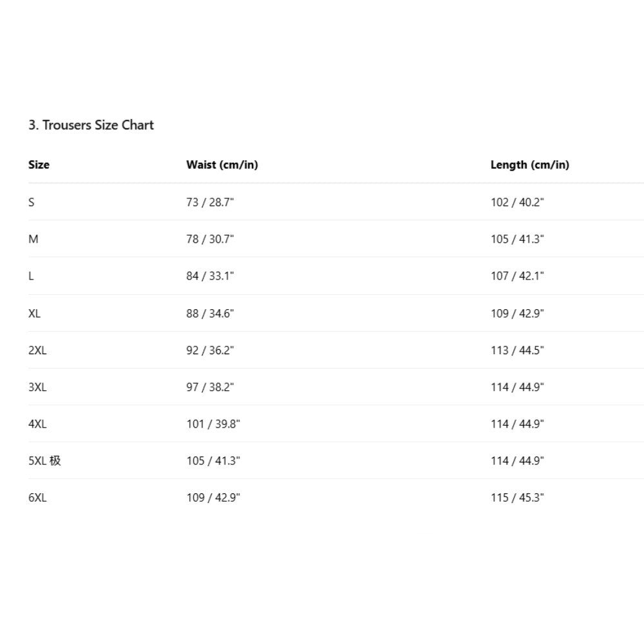Viewport: 644px width, 644px height.
Task: Click the Length (cm/in) column header
Action: 530,165
